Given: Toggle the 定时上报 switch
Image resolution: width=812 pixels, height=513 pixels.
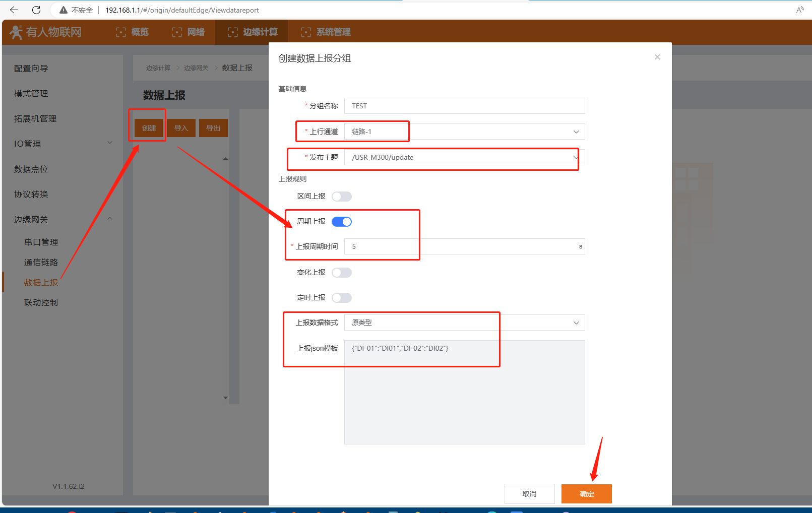Looking at the screenshot, I should pos(342,298).
